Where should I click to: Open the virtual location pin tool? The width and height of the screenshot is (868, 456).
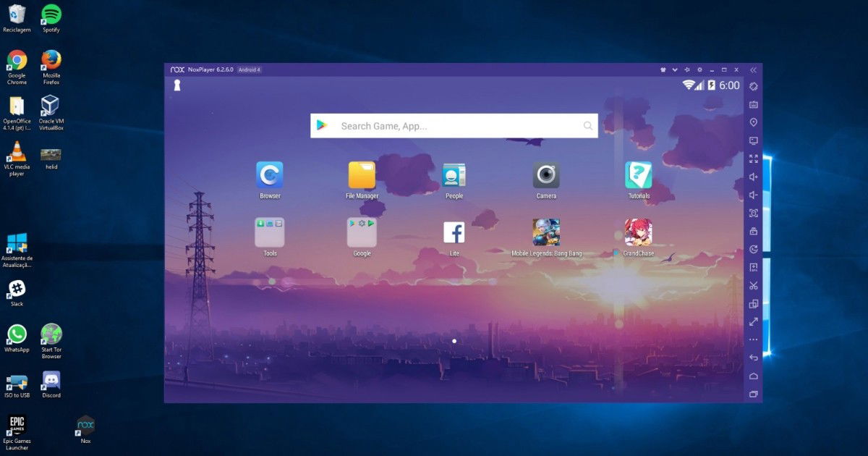coord(753,122)
